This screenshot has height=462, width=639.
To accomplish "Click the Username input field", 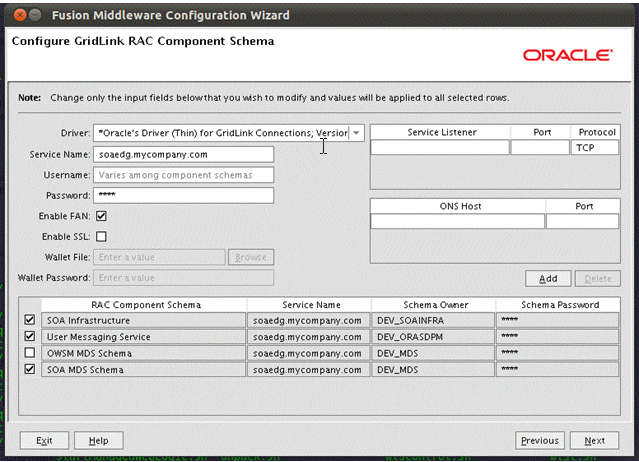I will [183, 175].
